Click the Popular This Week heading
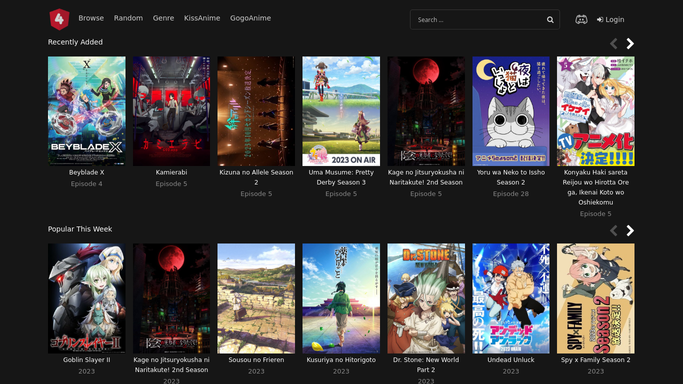Viewport: 683px width, 384px height. [x=80, y=229]
